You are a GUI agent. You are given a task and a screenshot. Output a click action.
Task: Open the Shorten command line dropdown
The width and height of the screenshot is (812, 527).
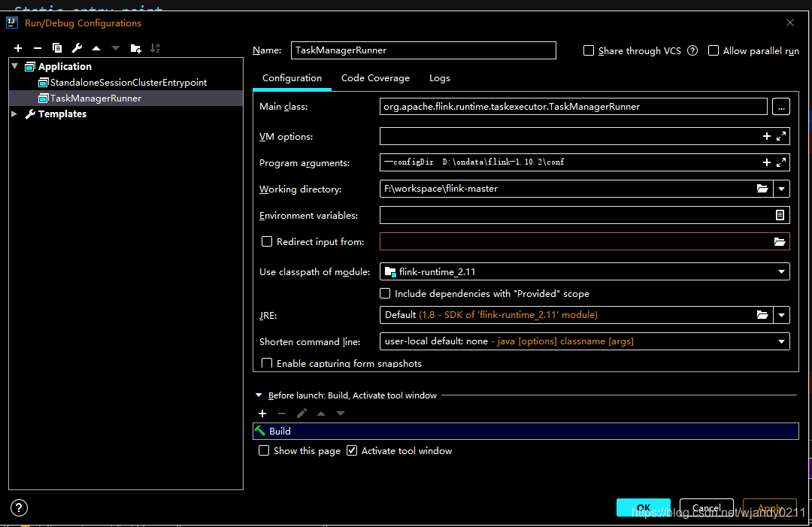[x=781, y=341]
